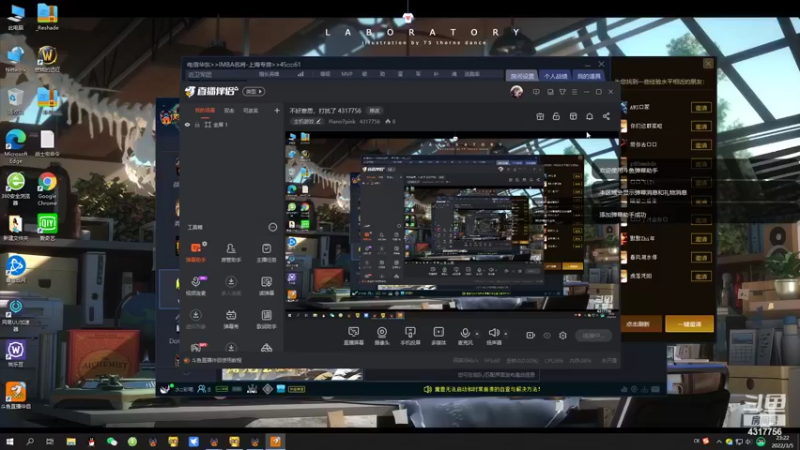Click the record video icon in bottom bar
The image size is (800, 450).
530,335
